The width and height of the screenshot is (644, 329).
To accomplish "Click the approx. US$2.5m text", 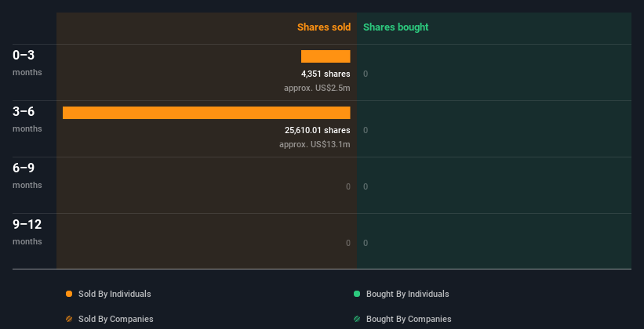I will pyautogui.click(x=317, y=88).
